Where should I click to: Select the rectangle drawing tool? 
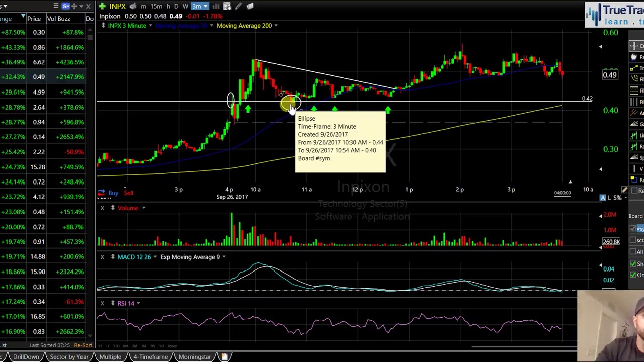coord(634,179)
